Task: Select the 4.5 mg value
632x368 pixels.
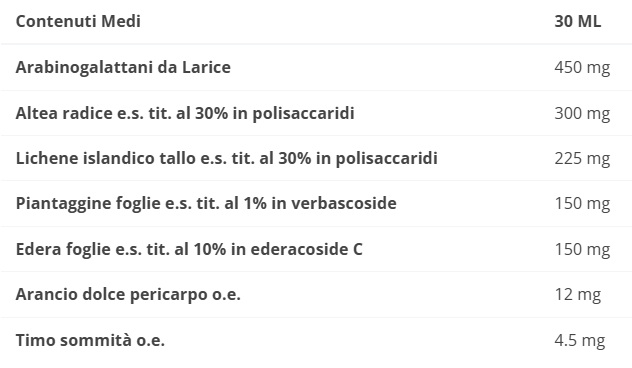Action: pos(580,341)
